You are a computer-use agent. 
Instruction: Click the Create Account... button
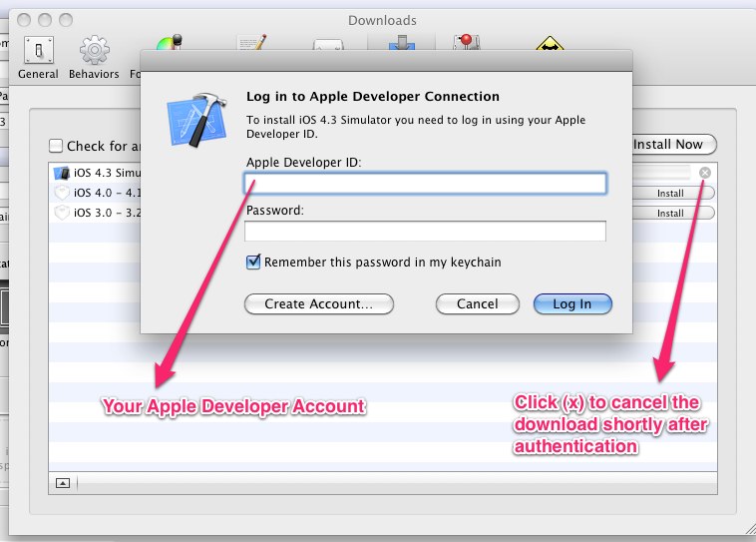319,304
